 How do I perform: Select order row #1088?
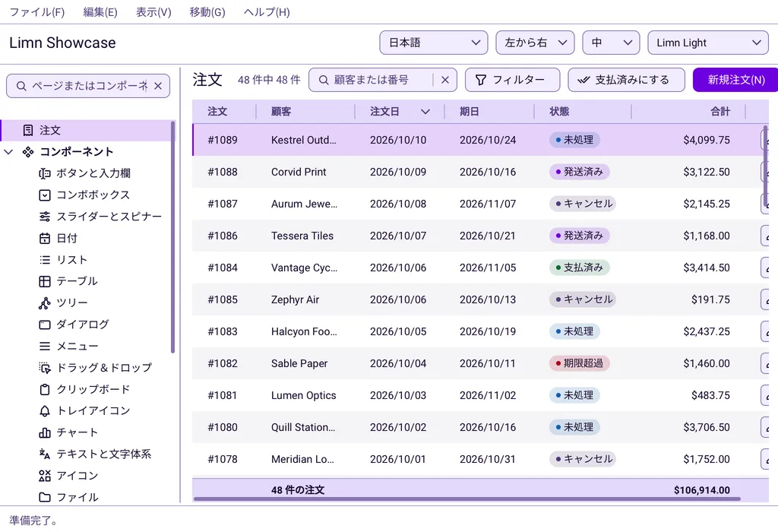click(x=480, y=173)
